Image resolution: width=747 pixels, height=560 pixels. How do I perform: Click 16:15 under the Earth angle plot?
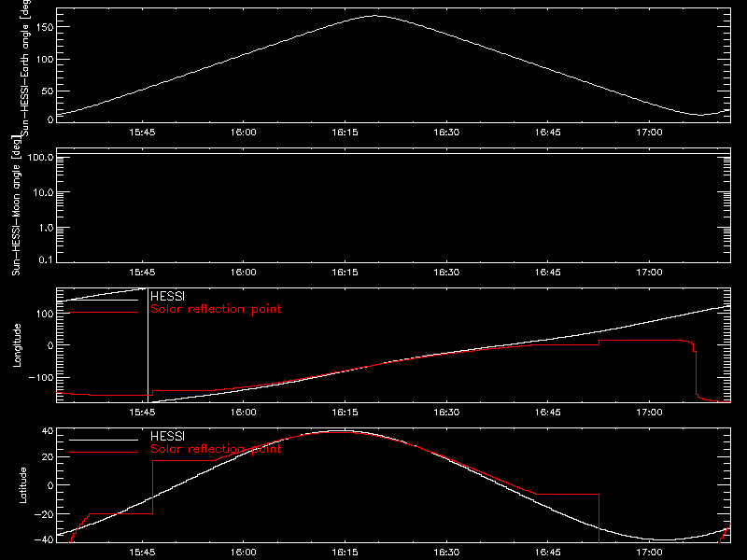[345, 132]
